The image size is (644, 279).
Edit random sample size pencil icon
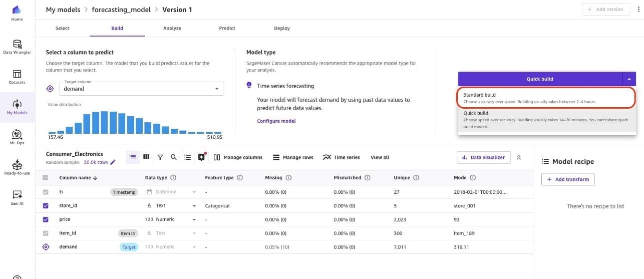(x=113, y=162)
